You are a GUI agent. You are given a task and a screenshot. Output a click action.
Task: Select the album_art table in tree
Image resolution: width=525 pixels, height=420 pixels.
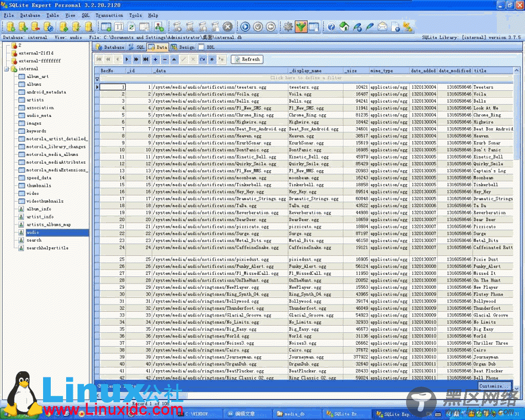coord(37,77)
